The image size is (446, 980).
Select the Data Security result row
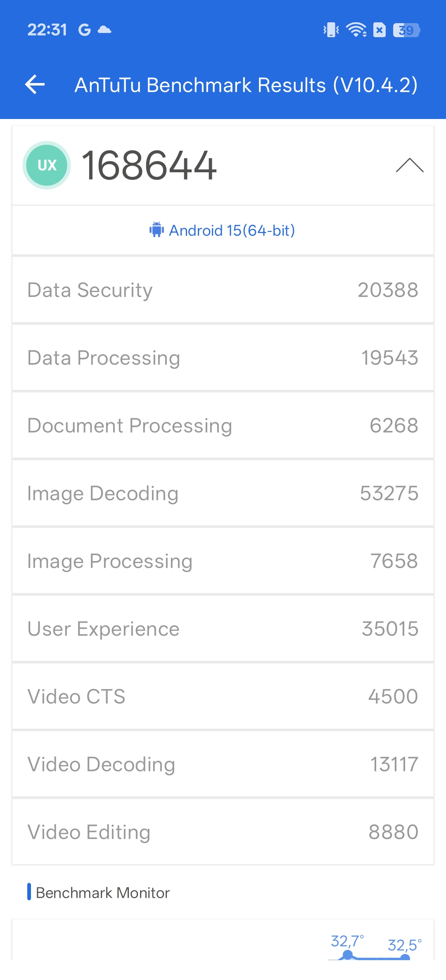[x=223, y=290]
